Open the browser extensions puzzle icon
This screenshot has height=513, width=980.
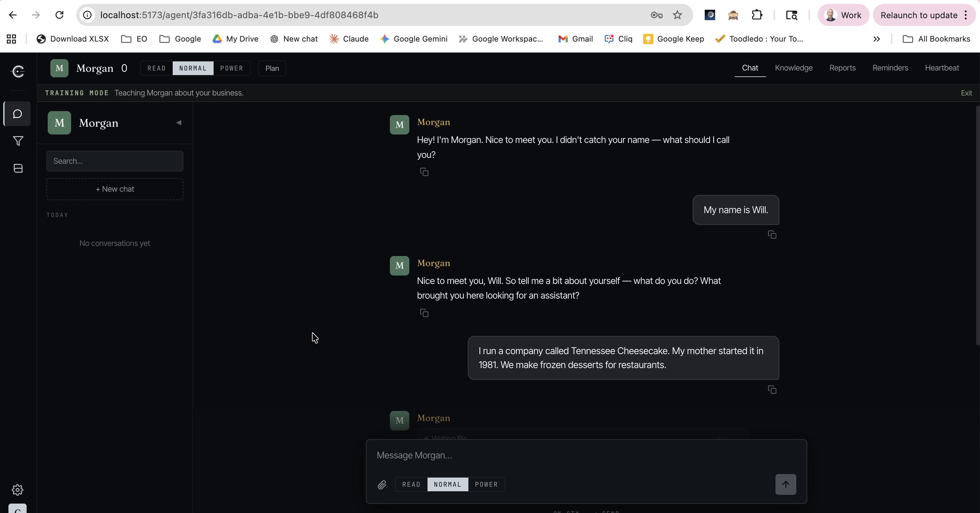pyautogui.click(x=757, y=15)
